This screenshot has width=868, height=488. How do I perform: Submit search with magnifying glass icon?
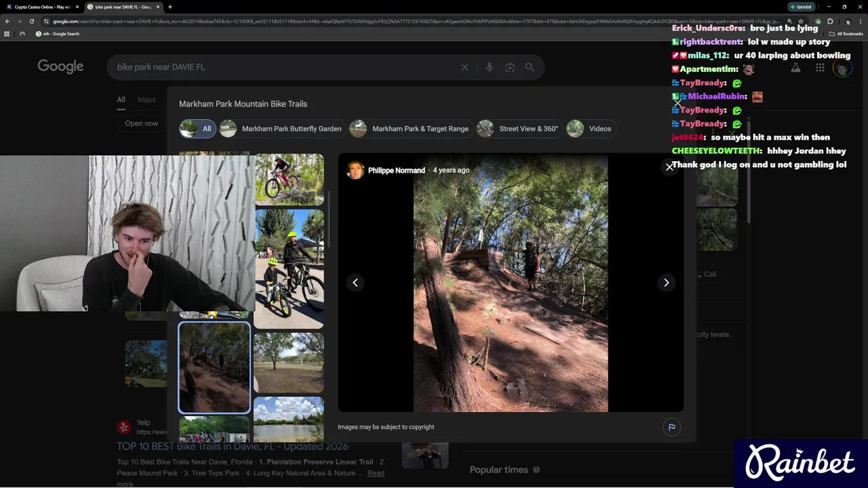tap(530, 67)
